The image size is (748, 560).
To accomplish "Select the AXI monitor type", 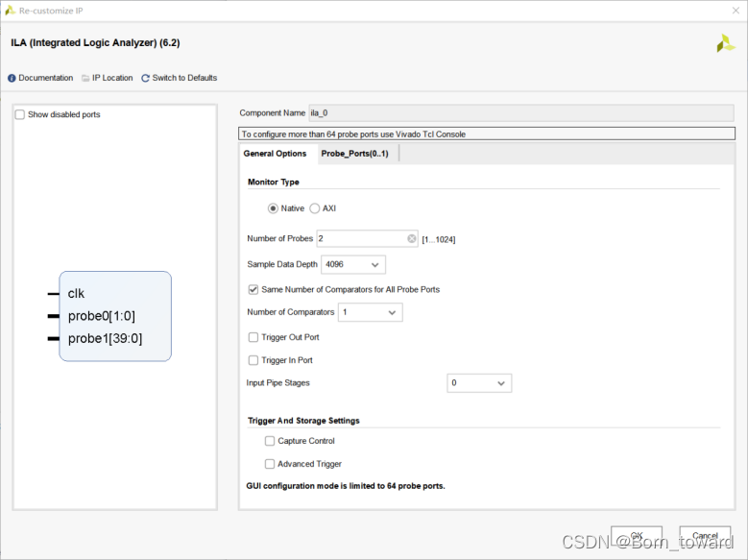I will click(314, 208).
